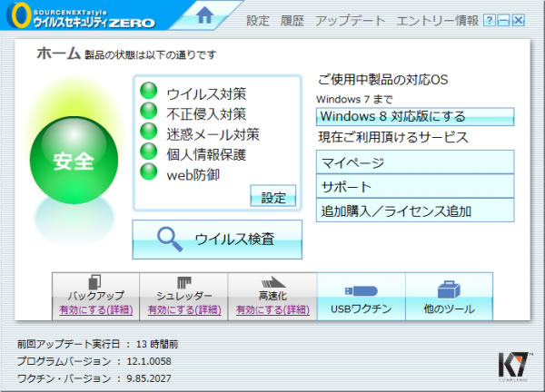
Task: Click the toolbox icon for other tools
Action: [449, 289]
